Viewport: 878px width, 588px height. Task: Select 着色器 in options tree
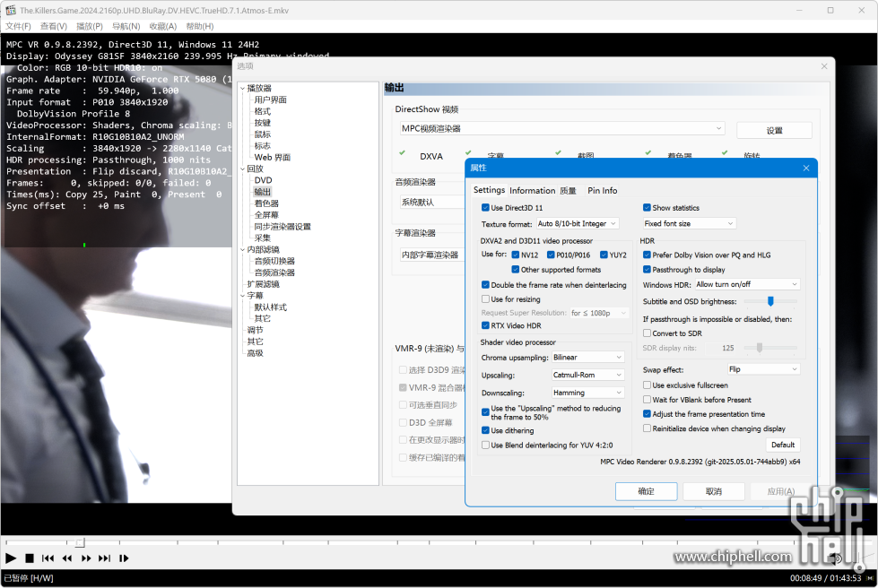266,203
